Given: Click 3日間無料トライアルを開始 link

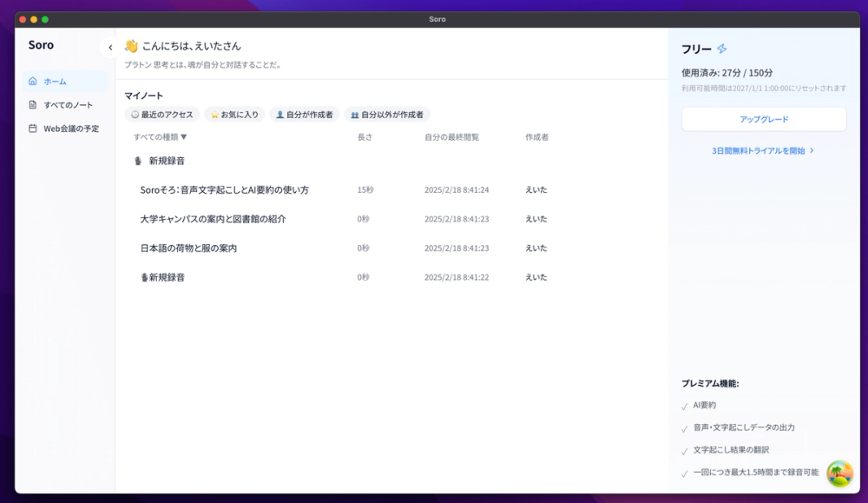Looking at the screenshot, I should [763, 150].
